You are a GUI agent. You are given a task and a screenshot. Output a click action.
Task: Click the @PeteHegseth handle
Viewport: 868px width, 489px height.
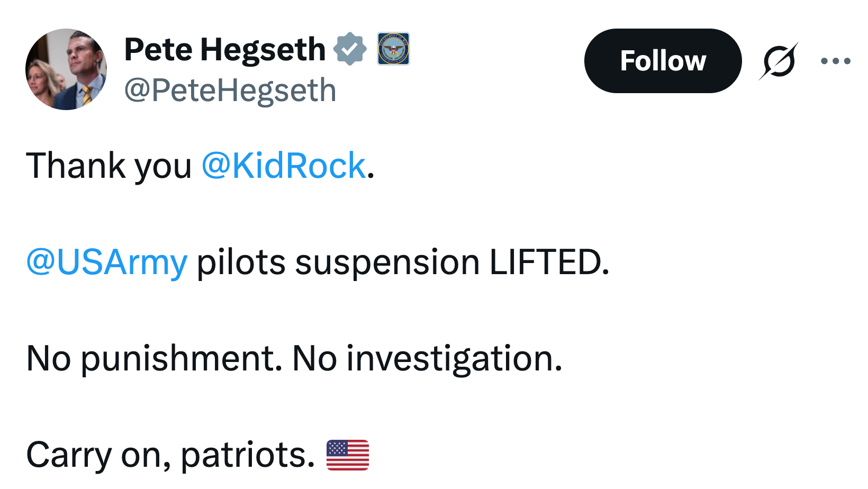click(x=230, y=89)
